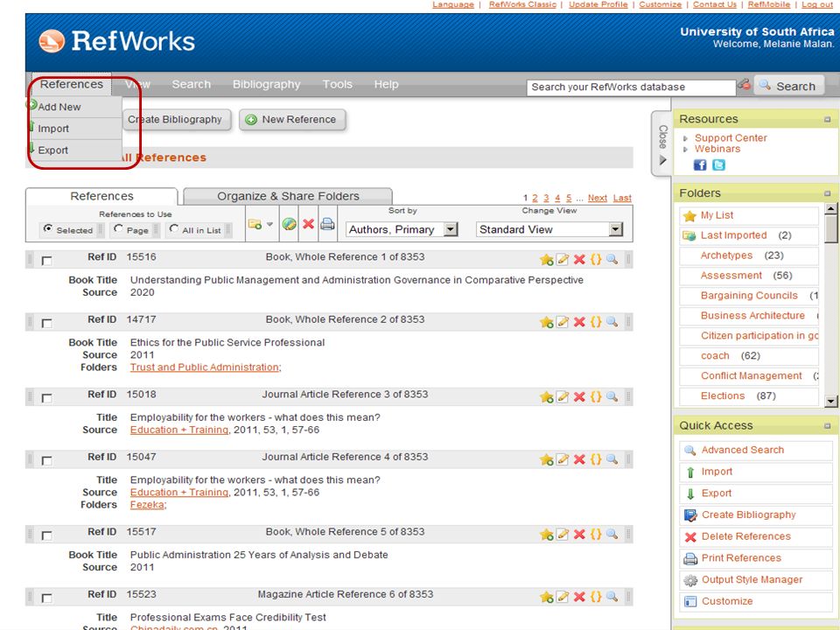Add reference 15516 to My List star

pyautogui.click(x=546, y=260)
